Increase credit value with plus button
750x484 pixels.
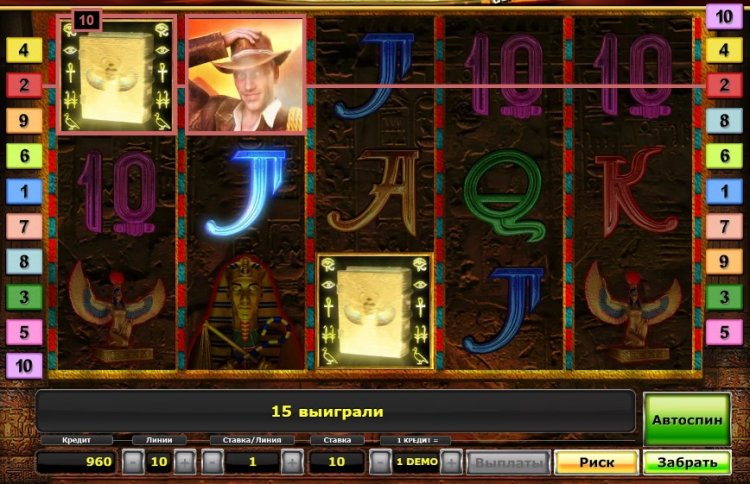coord(451,462)
